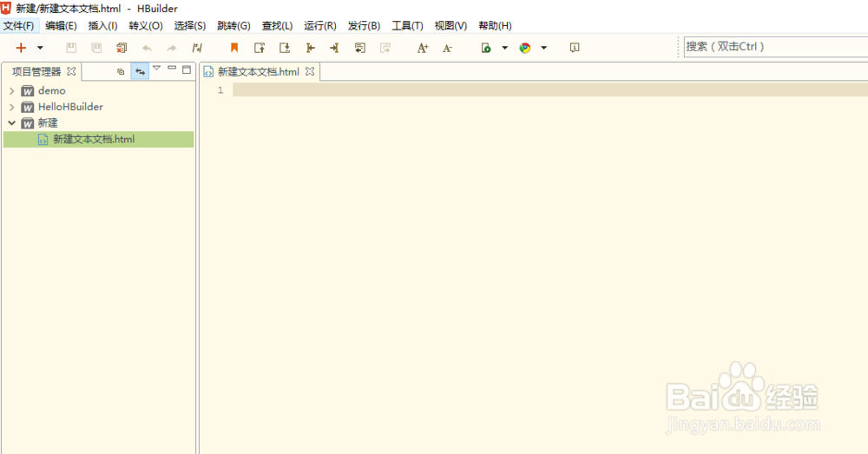Select the demo project in tree
Viewport: 868px width, 454px height.
click(x=51, y=91)
